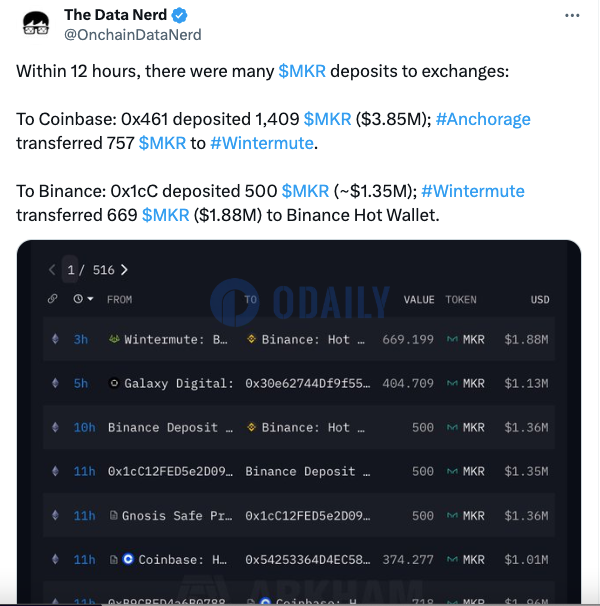The image size is (600, 606).
Task: Open the time filter dropdown in table header
Action: [x=83, y=299]
